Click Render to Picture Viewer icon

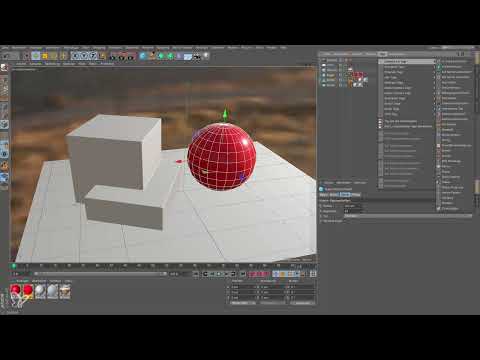coord(123,56)
